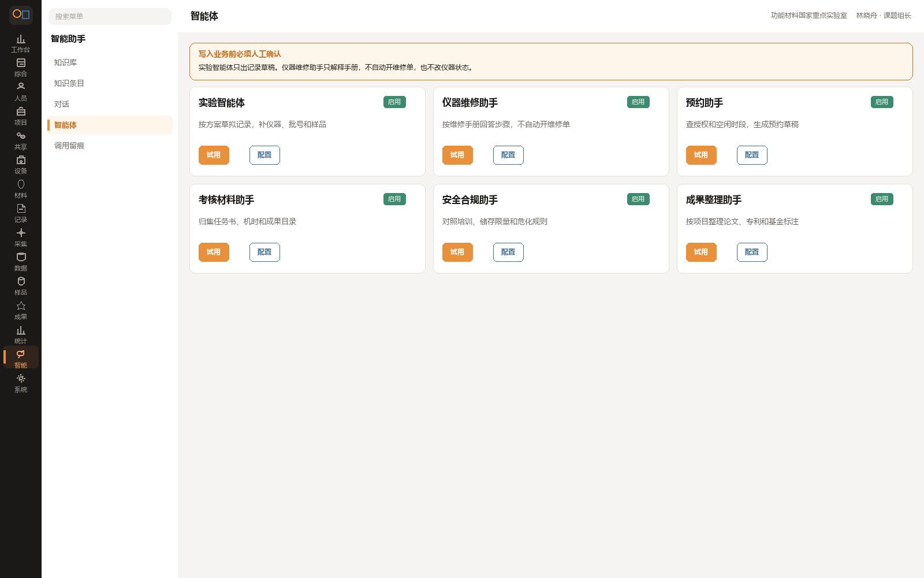
Task: Click 试用 on 成果整理助手 card
Action: [x=701, y=252]
